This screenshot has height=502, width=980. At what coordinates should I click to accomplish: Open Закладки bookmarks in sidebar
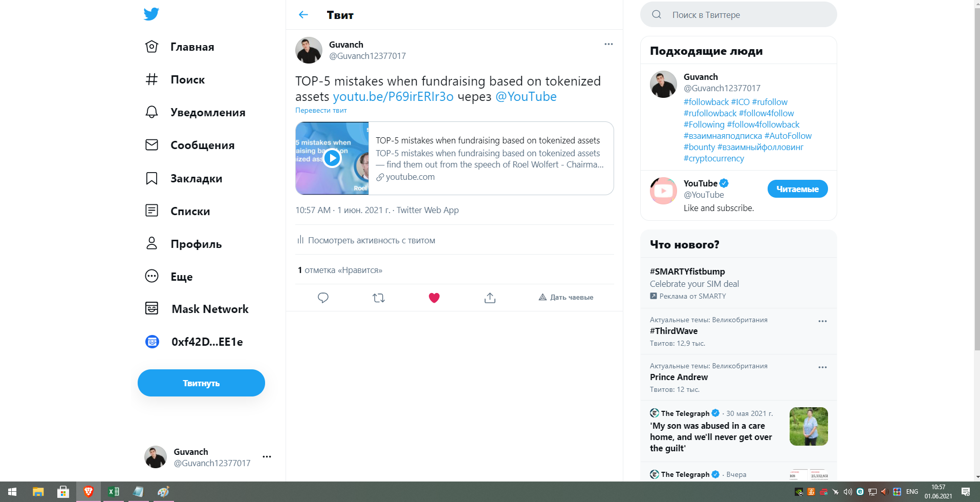click(184, 178)
